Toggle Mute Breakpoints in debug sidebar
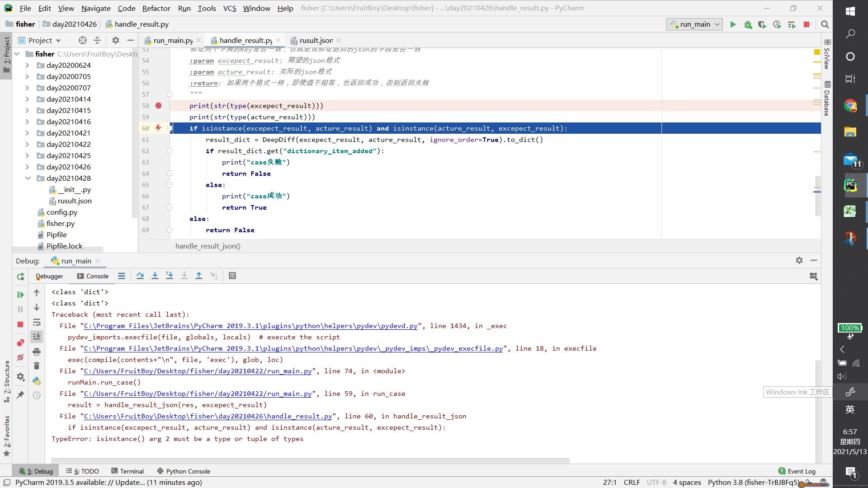Image resolution: width=868 pixels, height=488 pixels. click(x=20, y=357)
